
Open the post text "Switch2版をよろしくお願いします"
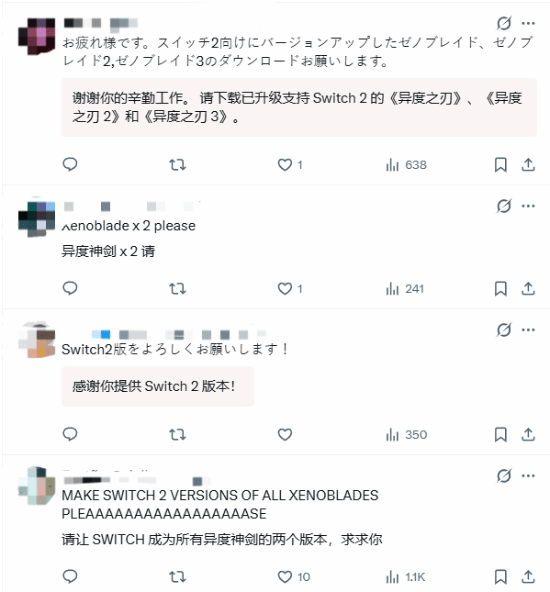pos(175,349)
